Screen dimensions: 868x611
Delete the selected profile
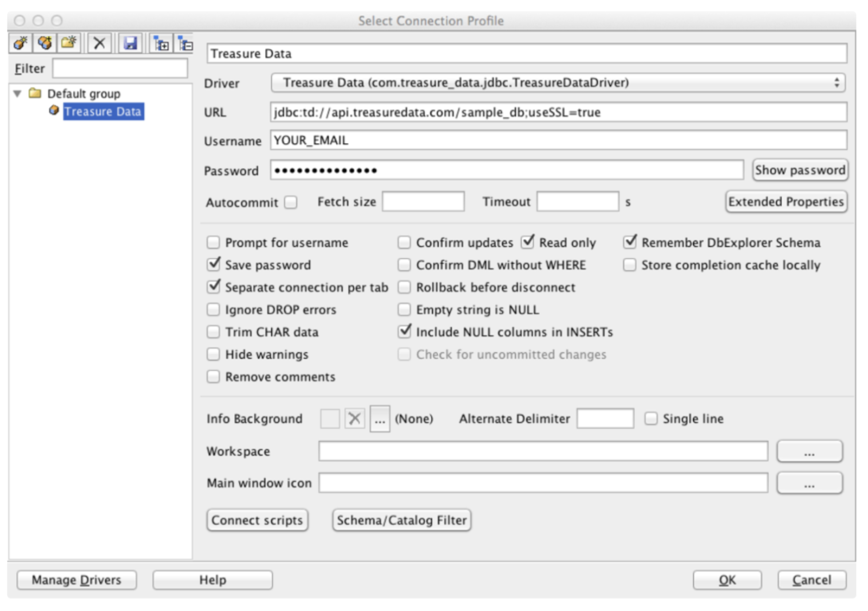[x=99, y=43]
